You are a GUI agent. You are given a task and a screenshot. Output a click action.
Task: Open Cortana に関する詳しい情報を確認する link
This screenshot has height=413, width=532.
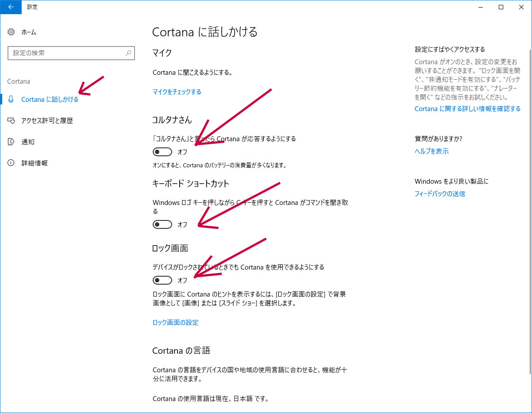pyautogui.click(x=467, y=108)
